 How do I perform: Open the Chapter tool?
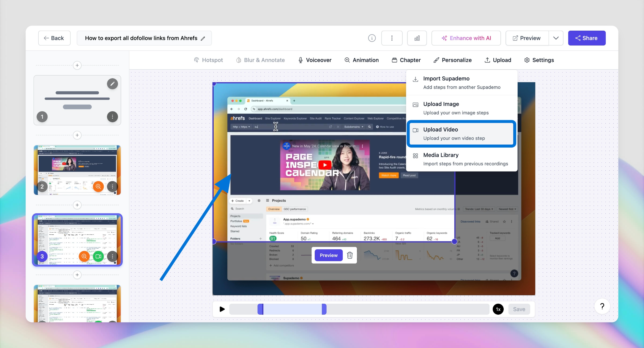pyautogui.click(x=406, y=60)
